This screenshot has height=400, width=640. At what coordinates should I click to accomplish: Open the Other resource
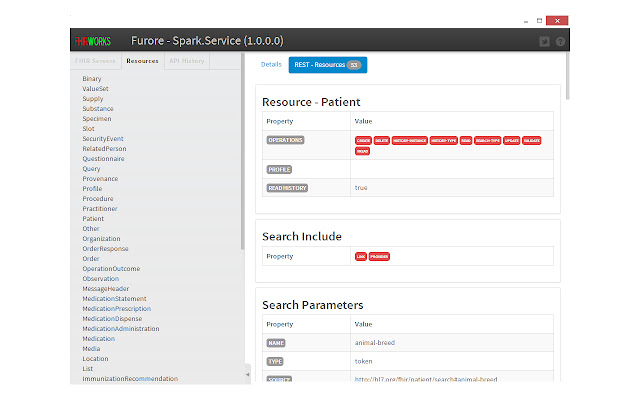click(91, 229)
